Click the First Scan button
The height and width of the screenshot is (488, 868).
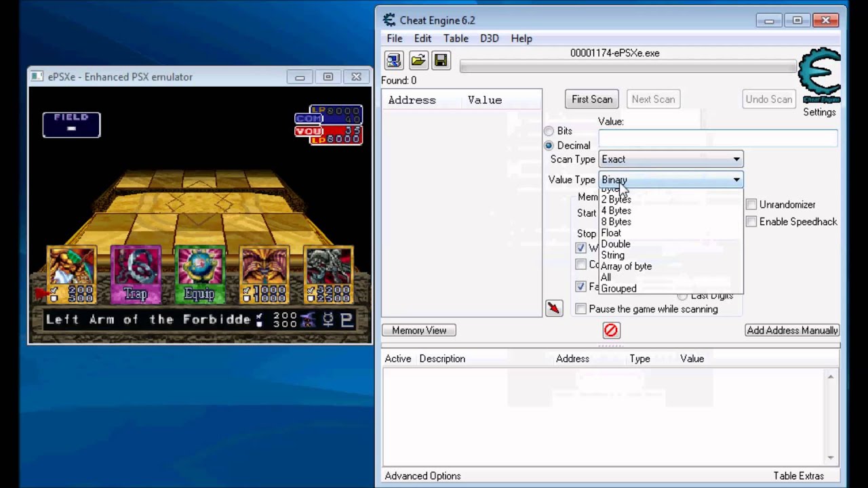(x=592, y=99)
